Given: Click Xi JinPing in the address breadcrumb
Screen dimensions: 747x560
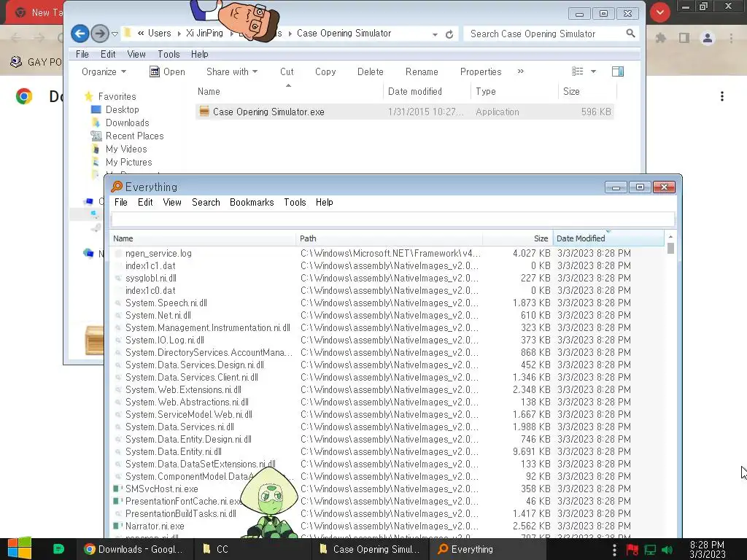Looking at the screenshot, I should coord(204,34).
